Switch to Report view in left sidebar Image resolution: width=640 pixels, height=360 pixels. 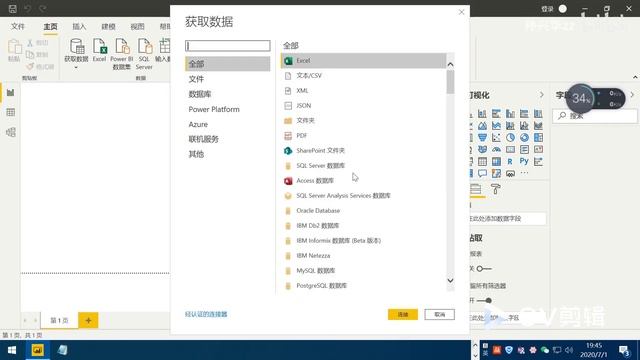[11, 93]
